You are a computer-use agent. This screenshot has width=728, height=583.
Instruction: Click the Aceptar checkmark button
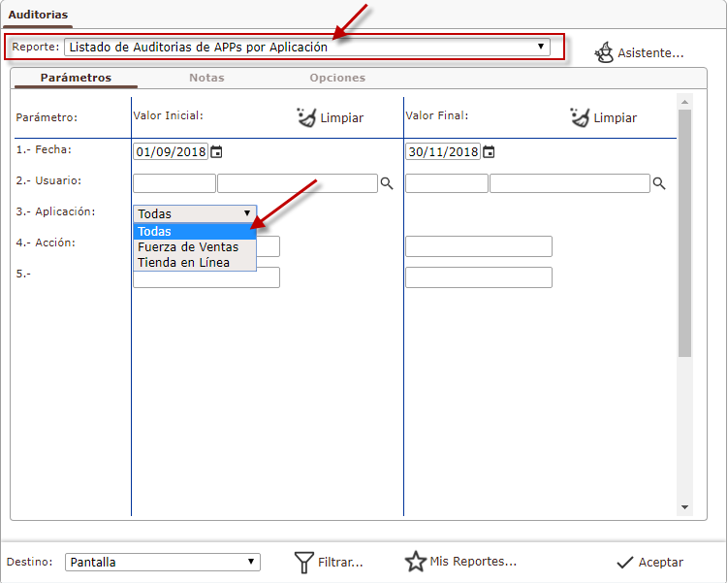(650, 562)
